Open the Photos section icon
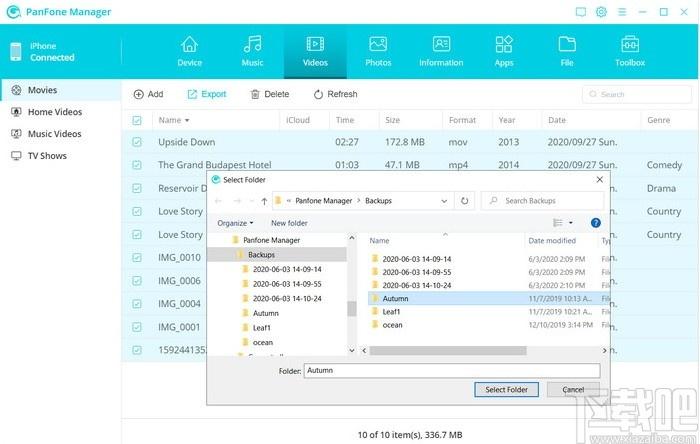This screenshot has width=700, height=444. [378, 44]
